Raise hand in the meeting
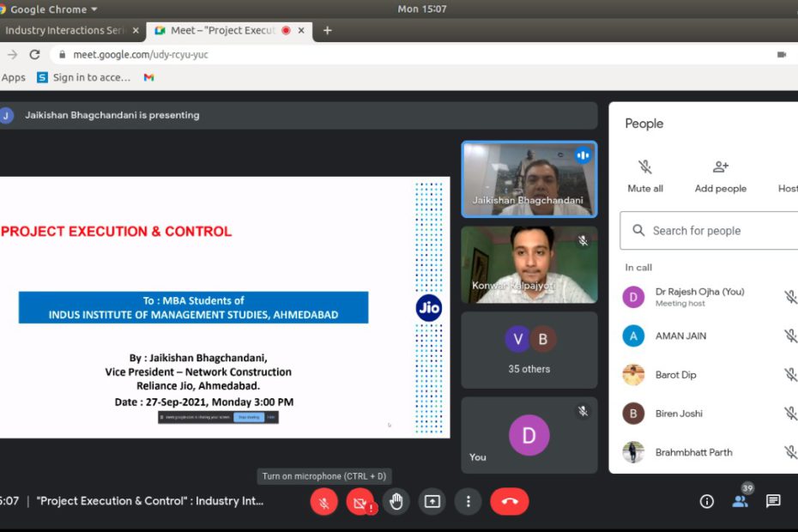This screenshot has height=532, width=798. pyautogui.click(x=396, y=502)
